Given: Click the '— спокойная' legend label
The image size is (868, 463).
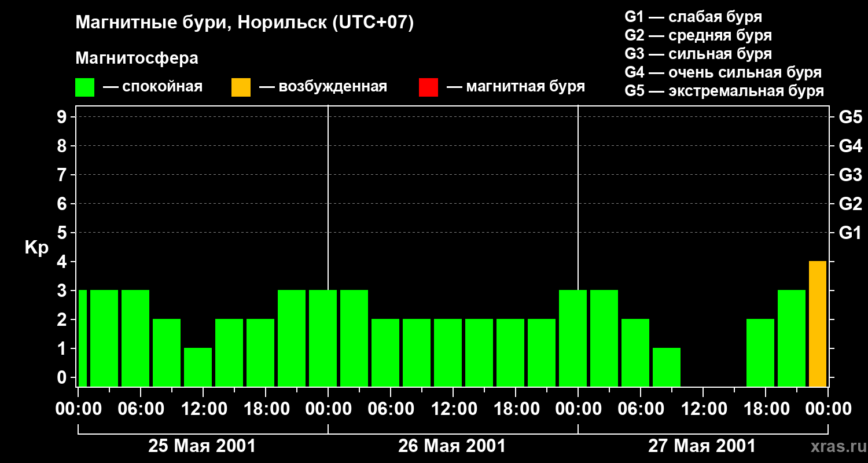Looking at the screenshot, I should coord(153,87).
